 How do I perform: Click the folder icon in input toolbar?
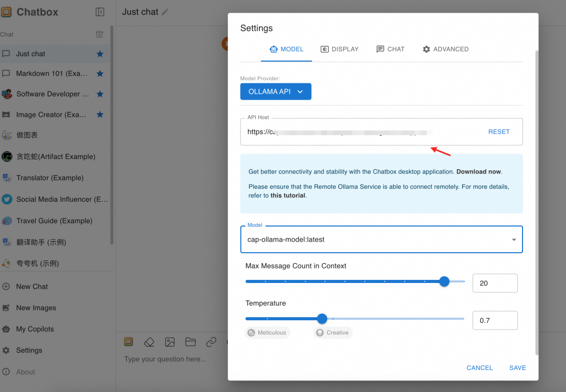190,342
